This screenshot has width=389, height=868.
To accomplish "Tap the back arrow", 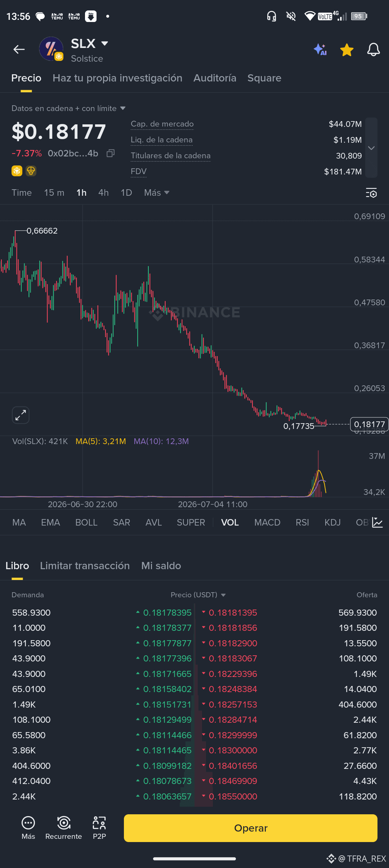I will 19,49.
